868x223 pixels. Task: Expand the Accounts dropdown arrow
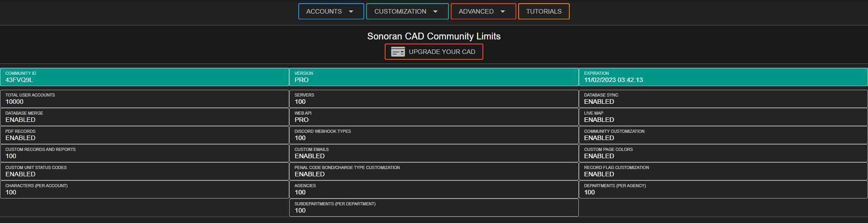point(351,12)
